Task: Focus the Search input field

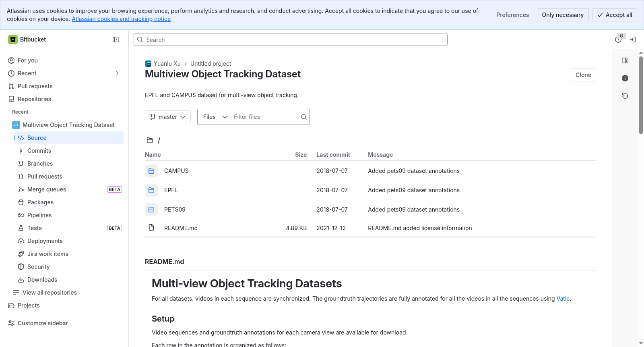Action: click(x=291, y=39)
